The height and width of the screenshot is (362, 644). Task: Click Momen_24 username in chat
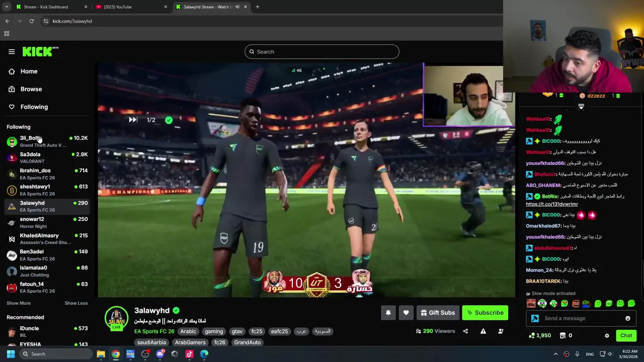pos(540,270)
